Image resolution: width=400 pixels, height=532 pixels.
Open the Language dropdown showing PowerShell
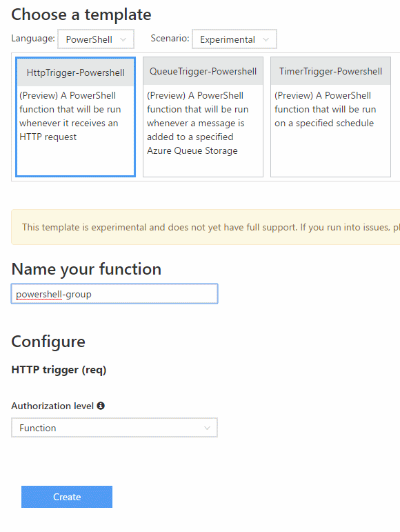96,39
